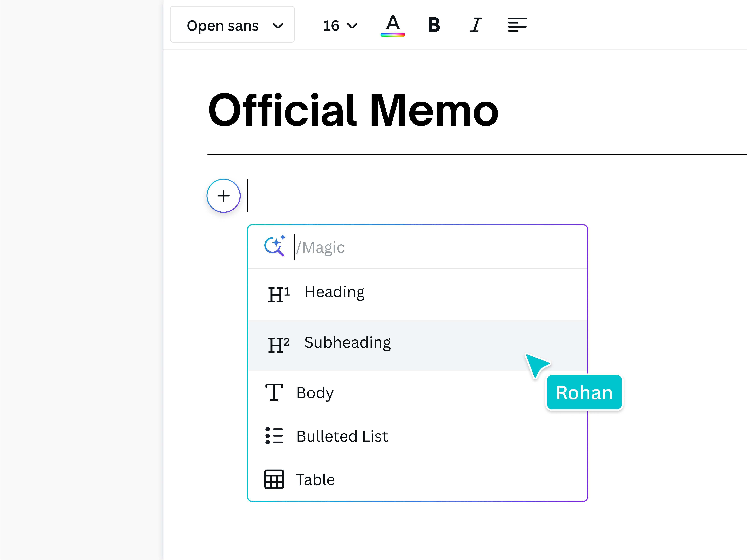
Task: Choose Subheading from the insert menu
Action: pos(347,342)
